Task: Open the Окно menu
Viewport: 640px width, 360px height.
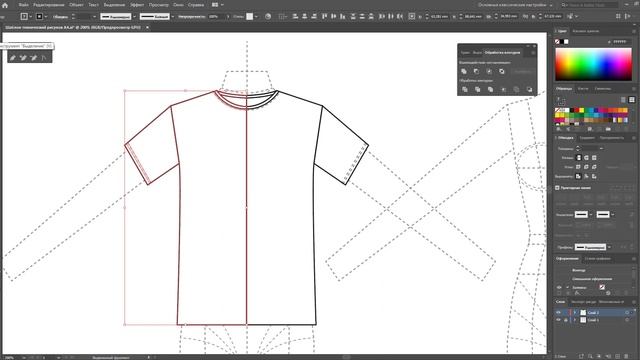Action: click(x=178, y=5)
